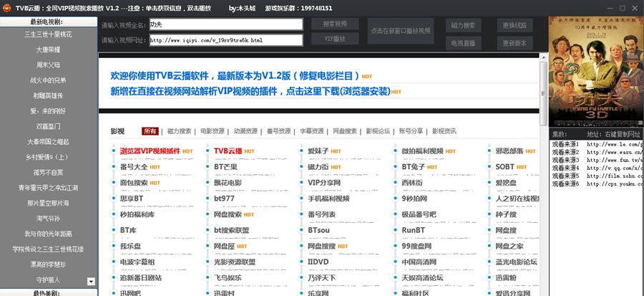
Task: Select 周末父母 in the sidebar list
Action: (49, 65)
